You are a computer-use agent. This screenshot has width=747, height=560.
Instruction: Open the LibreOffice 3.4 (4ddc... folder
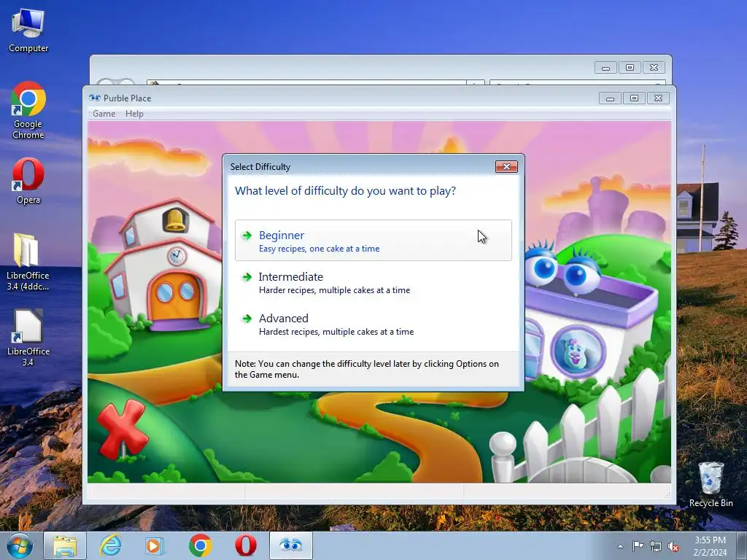coord(28,262)
